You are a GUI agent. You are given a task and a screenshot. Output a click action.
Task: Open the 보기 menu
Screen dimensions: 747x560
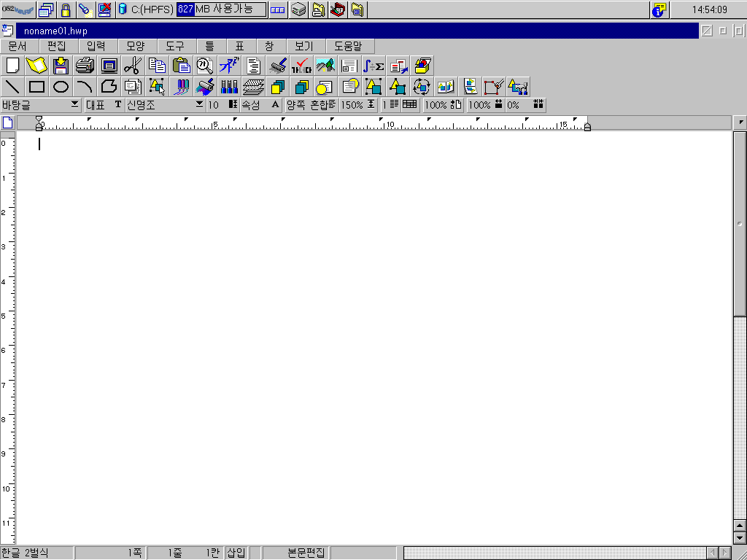pyautogui.click(x=304, y=46)
